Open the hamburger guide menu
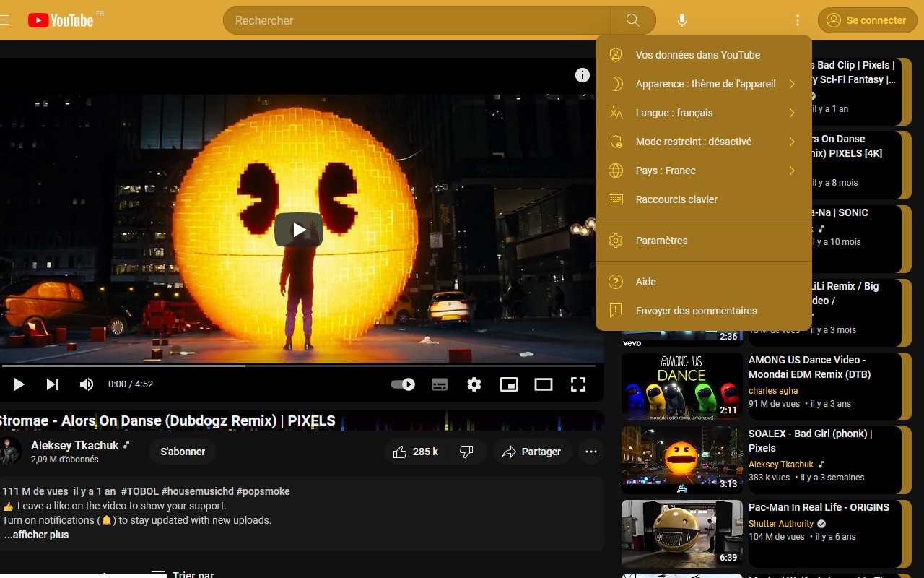Viewport: 924px width, 578px height. tap(4, 20)
